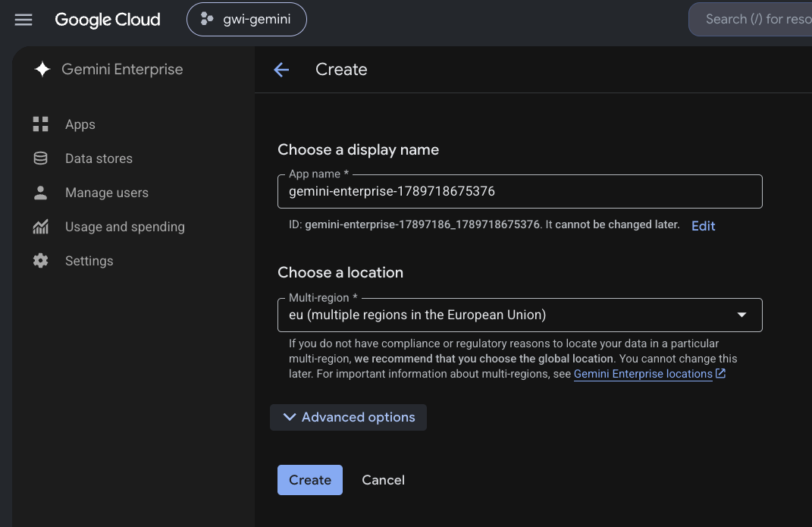Screen dimensions: 812x527
Task: Expand Advanced options
Action: (x=349, y=417)
